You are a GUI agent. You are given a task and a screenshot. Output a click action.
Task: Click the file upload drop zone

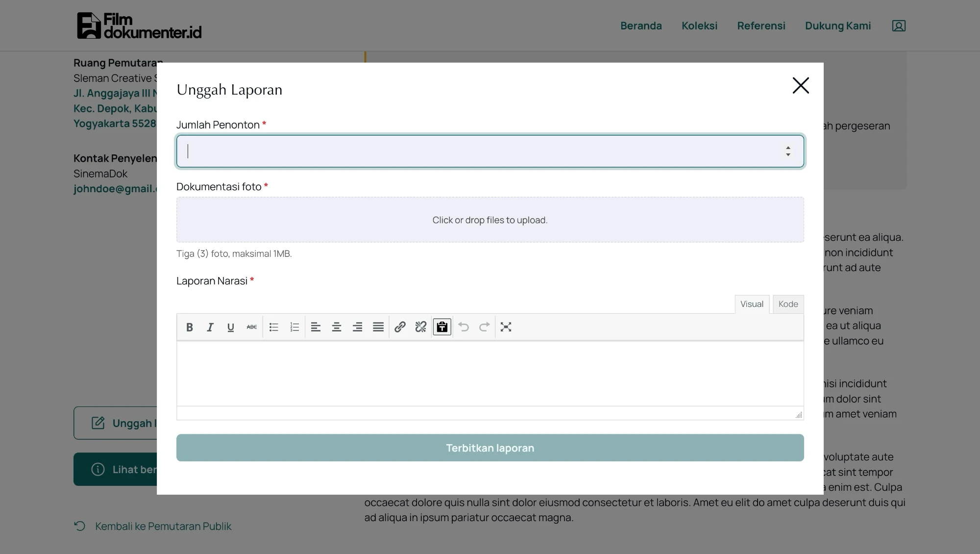point(490,220)
